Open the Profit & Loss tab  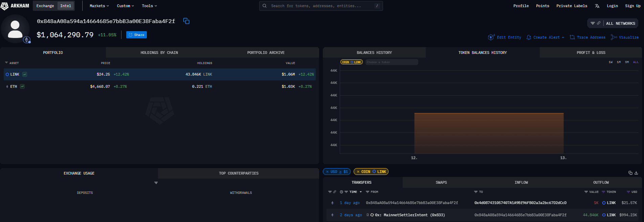591,53
